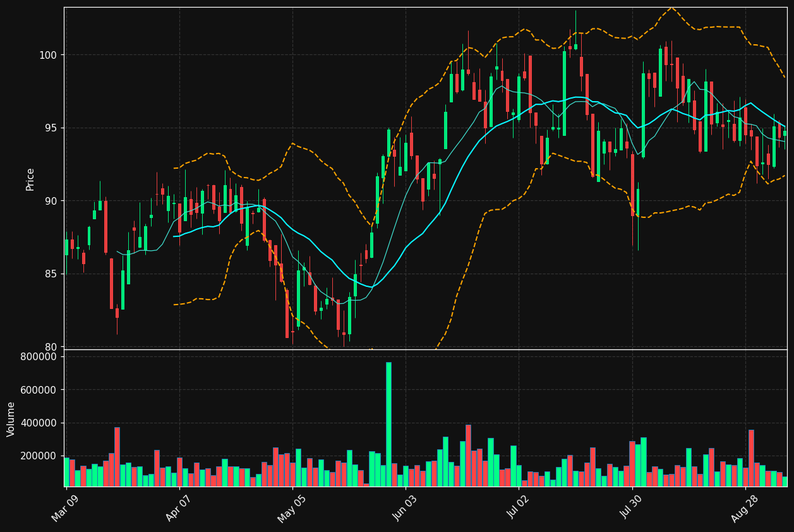
Task: Select the 85 price axis label
Action: (51, 274)
